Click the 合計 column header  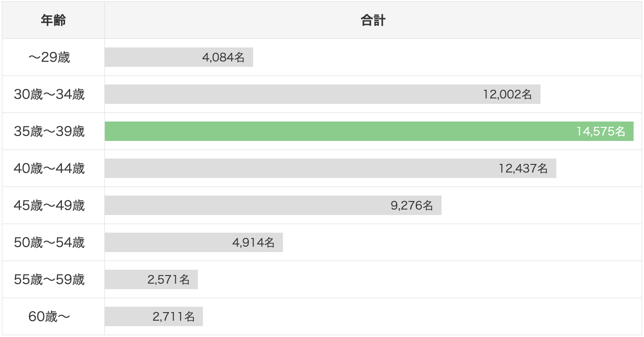click(373, 21)
